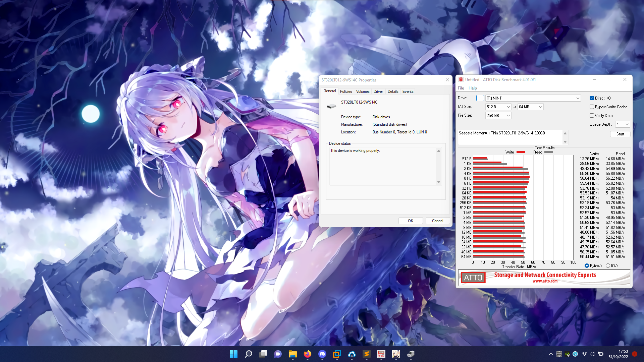The width and height of the screenshot is (644, 362).
Task: Open the Wi-Fi network tray icon
Action: 584,354
